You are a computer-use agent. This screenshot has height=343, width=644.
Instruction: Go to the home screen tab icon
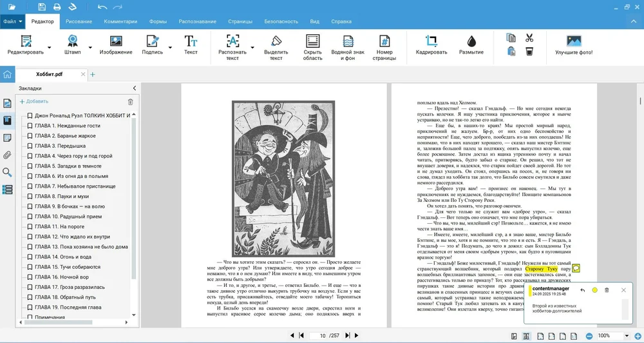click(x=7, y=74)
